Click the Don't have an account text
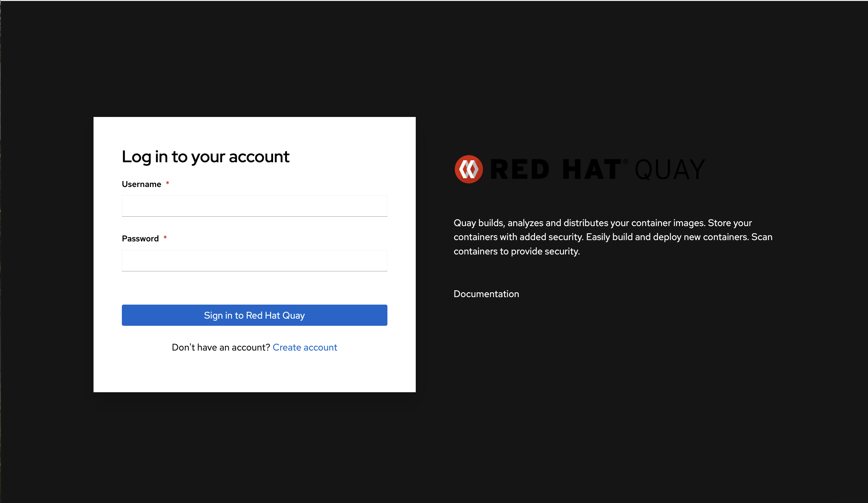 tap(221, 347)
